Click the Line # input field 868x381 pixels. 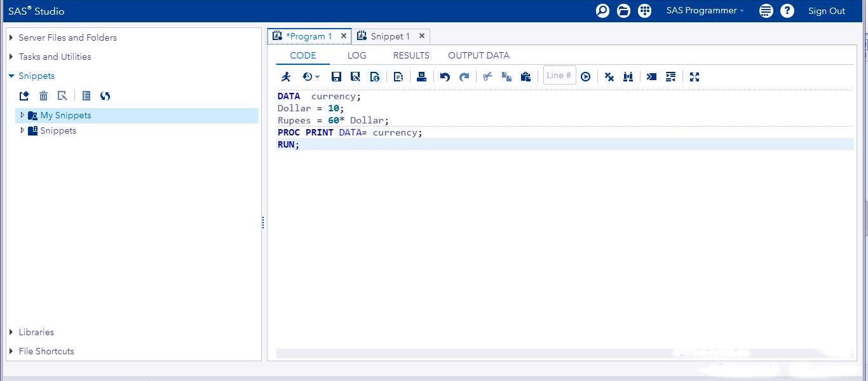[559, 76]
